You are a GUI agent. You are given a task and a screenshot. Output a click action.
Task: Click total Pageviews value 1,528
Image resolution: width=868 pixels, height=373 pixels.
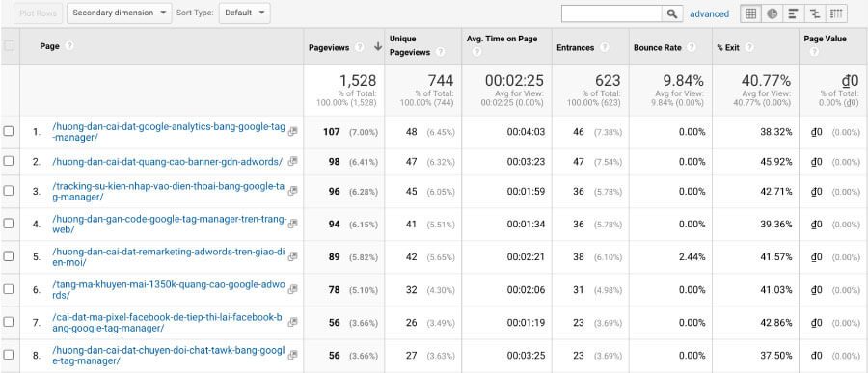tap(358, 81)
